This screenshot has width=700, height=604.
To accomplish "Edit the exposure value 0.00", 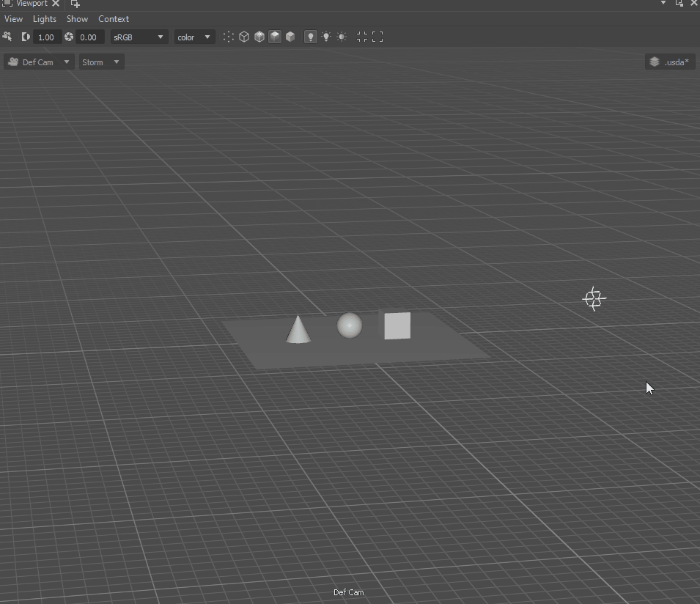I will (89, 37).
